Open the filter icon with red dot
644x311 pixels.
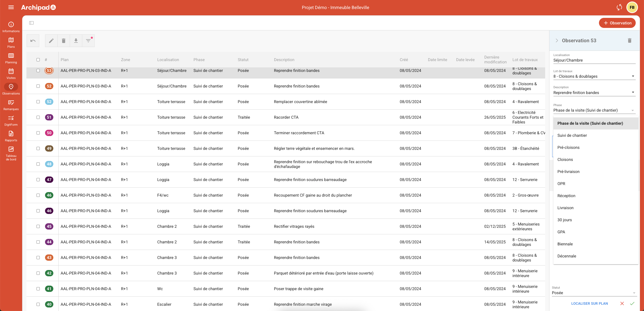88,41
